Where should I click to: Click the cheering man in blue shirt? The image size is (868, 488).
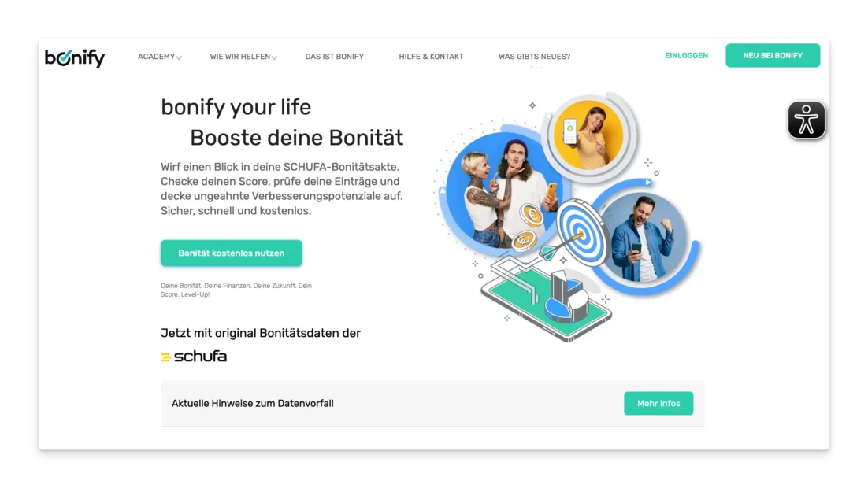[644, 237]
